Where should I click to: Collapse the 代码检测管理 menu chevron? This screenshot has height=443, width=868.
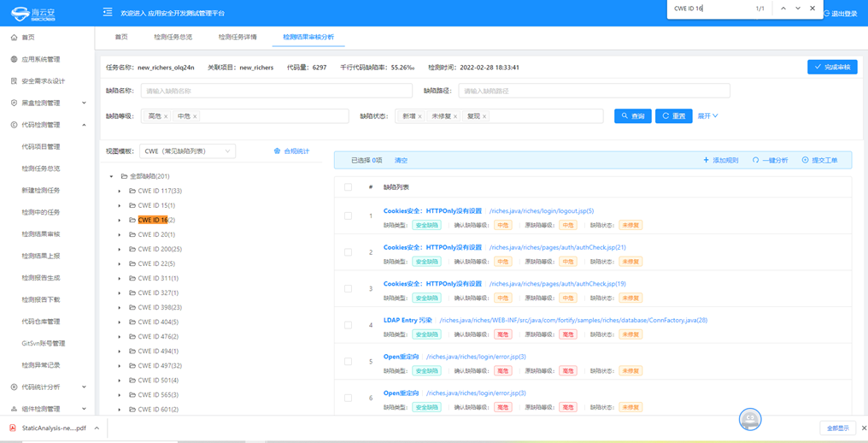pyautogui.click(x=84, y=125)
